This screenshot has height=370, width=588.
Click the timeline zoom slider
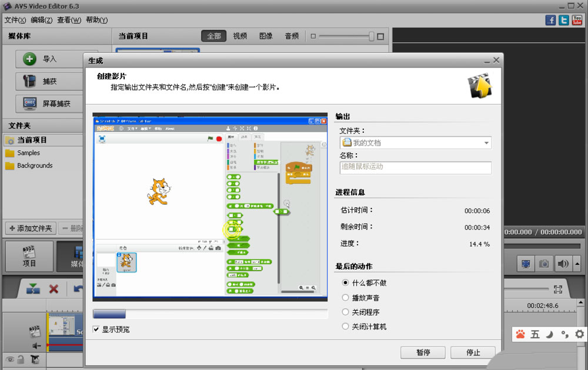click(x=526, y=289)
